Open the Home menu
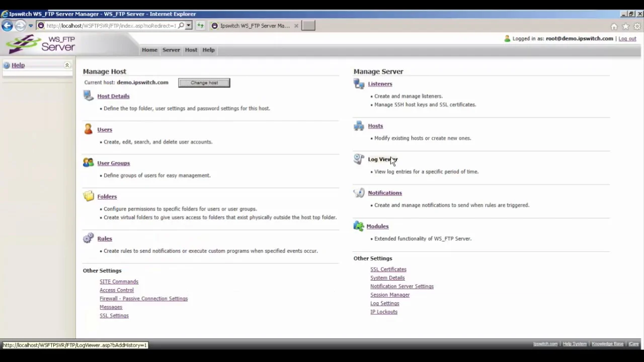Image resolution: width=644 pixels, height=362 pixels. (149, 50)
